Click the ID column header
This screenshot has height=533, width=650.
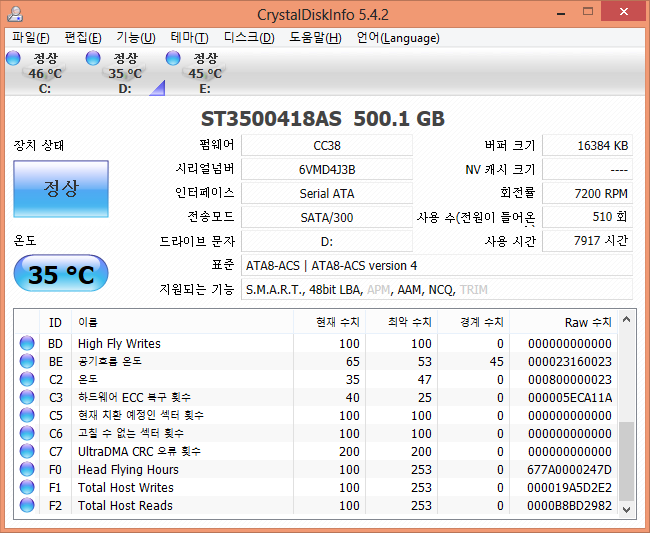tap(55, 322)
